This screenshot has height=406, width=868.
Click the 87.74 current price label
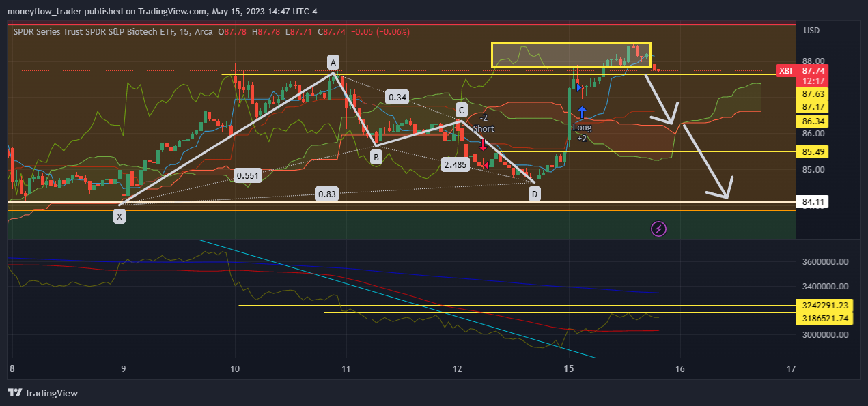(x=813, y=71)
